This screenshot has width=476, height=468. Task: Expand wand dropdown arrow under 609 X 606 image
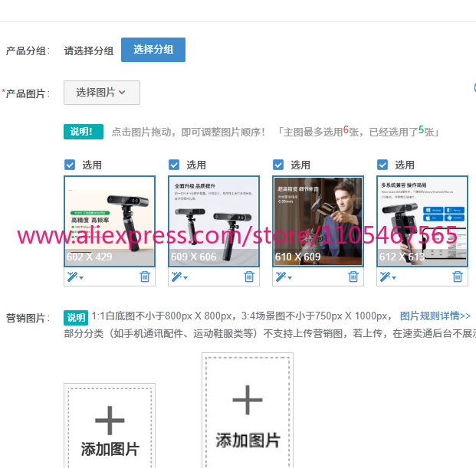(185, 277)
